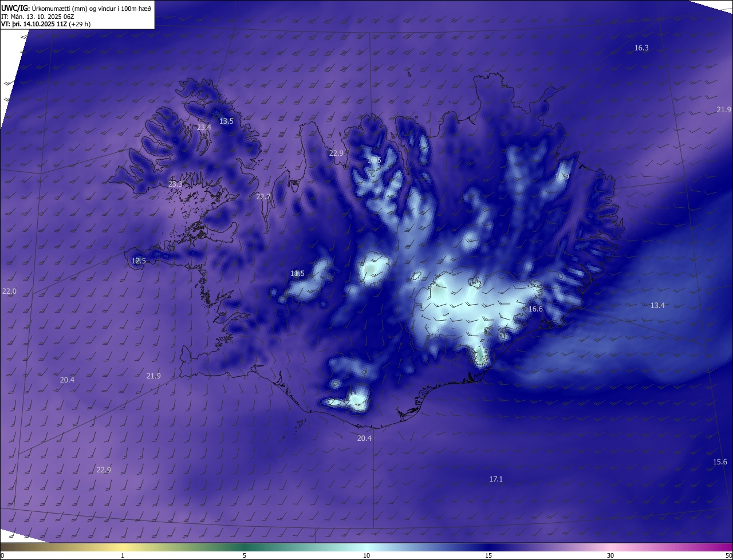Click the 13.5 value label
The image size is (733, 560).
coord(226,121)
